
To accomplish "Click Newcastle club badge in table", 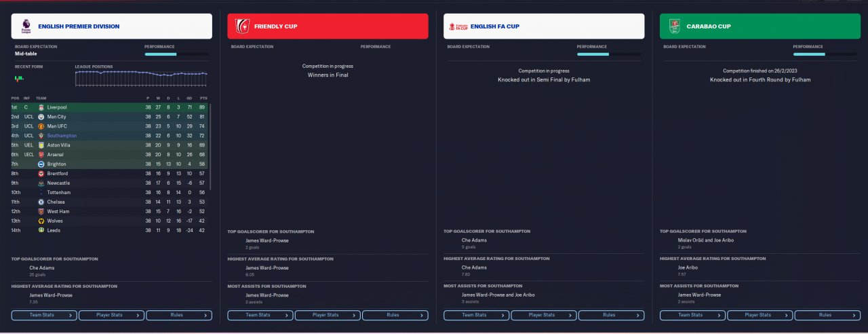I will (x=41, y=183).
